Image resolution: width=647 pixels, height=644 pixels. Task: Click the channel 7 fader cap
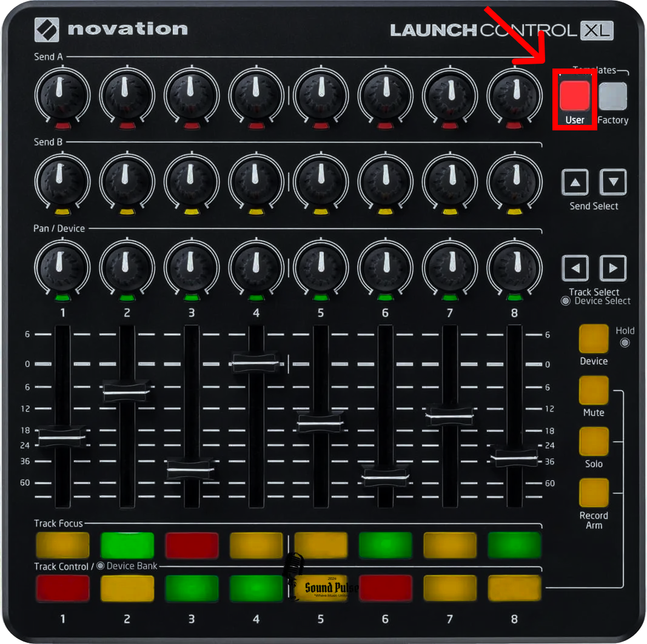click(450, 415)
